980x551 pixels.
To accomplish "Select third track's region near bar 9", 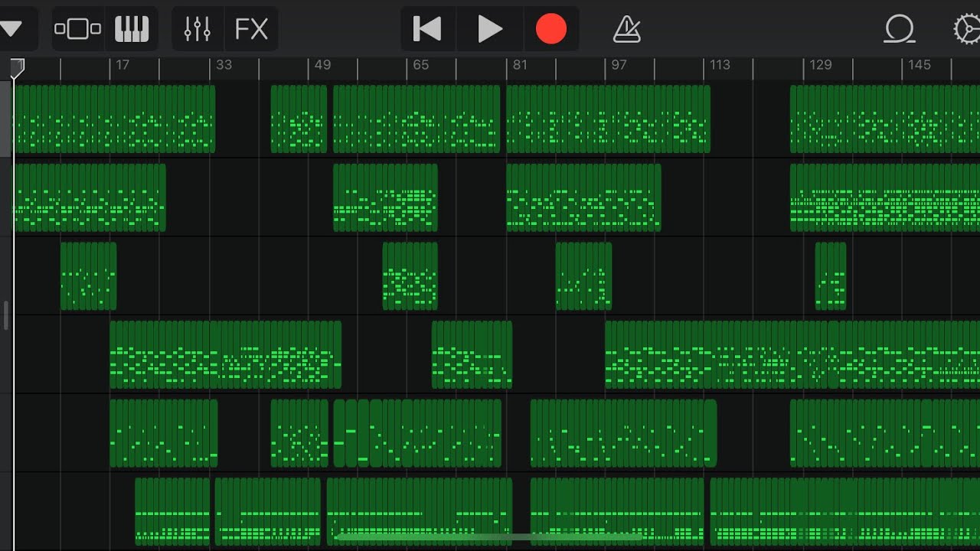I will (x=88, y=276).
